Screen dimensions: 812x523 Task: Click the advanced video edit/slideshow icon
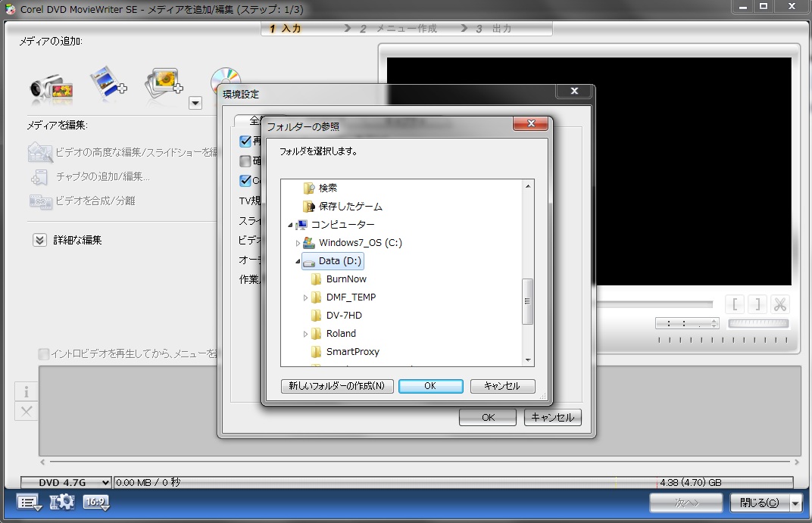tap(40, 152)
